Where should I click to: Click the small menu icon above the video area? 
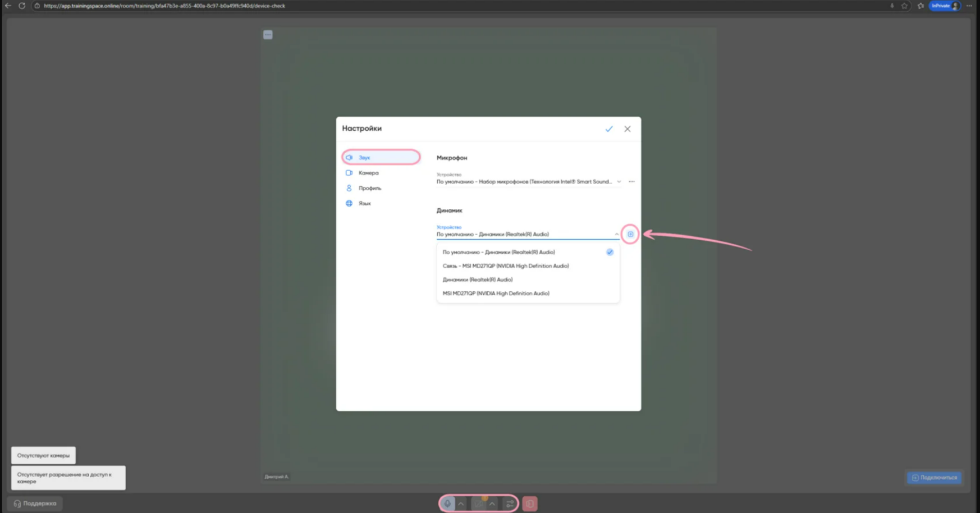coord(268,35)
